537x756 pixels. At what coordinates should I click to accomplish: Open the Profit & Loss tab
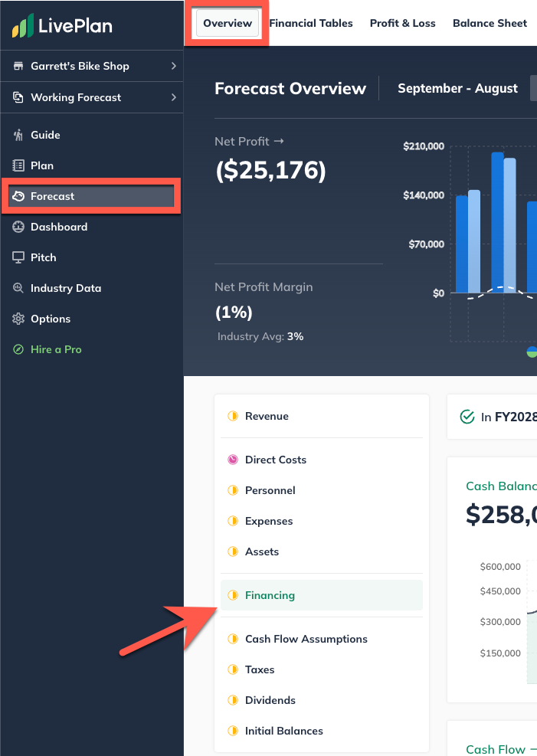point(402,23)
